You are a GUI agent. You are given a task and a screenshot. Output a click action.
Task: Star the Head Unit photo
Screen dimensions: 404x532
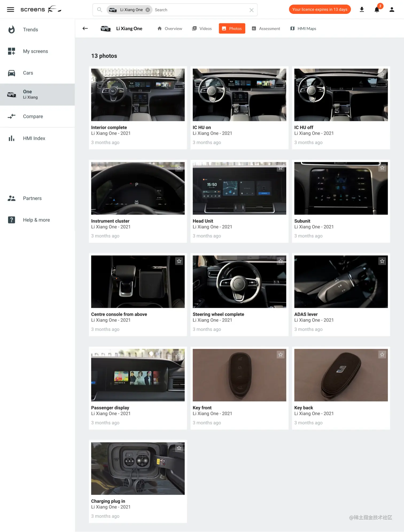(x=281, y=168)
